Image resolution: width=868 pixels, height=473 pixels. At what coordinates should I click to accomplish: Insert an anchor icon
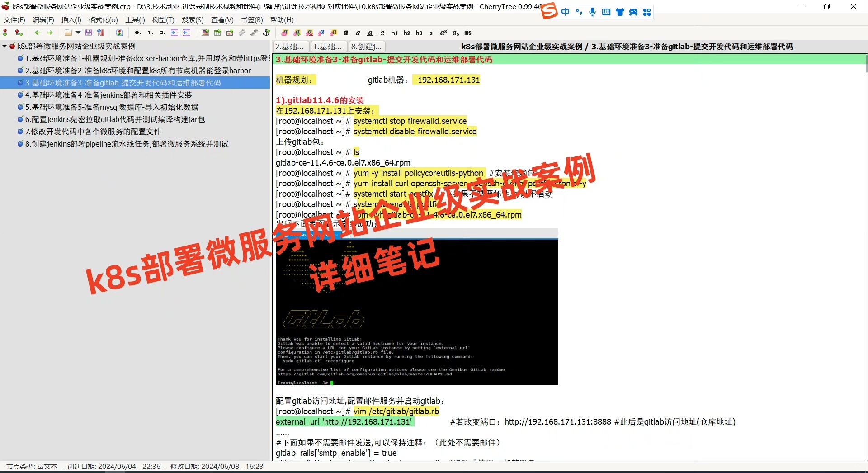tap(267, 33)
